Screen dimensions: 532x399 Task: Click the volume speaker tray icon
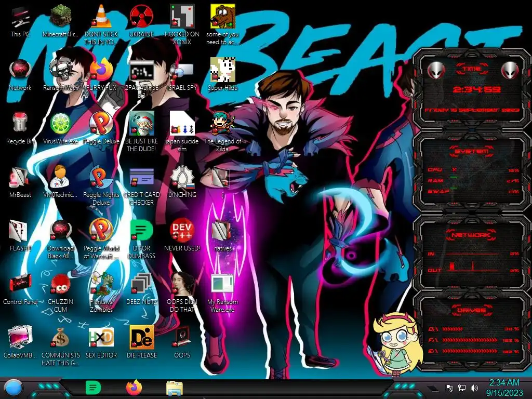[474, 388]
